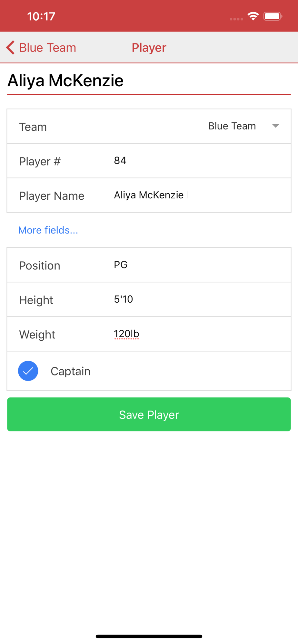Select the Blue Team dropdown value

click(x=232, y=126)
